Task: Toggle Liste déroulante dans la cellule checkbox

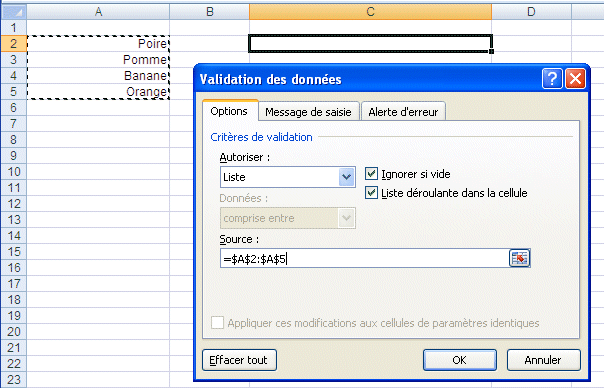Action: click(371, 193)
